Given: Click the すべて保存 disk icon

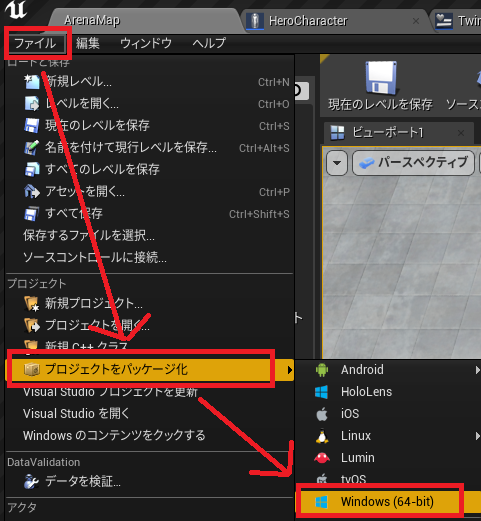Looking at the screenshot, I should click(32, 214).
